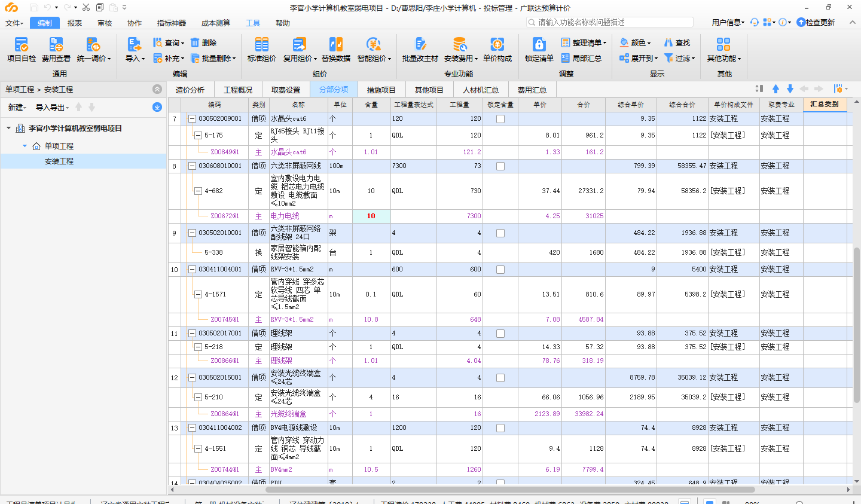
Task: Click the vertical scrollbar of the table
Action: (x=856, y=326)
